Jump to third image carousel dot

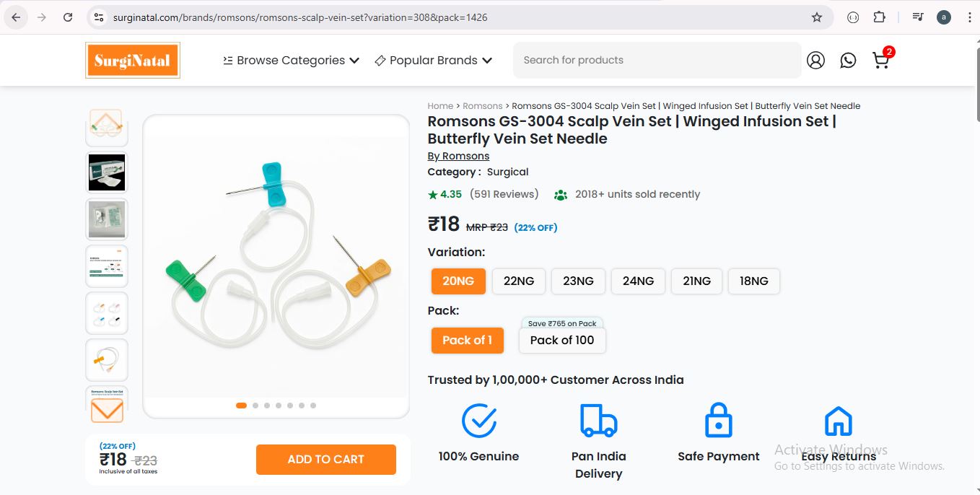click(267, 406)
